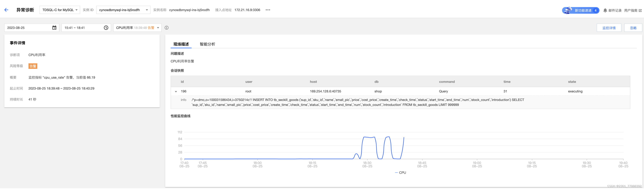This screenshot has height=189, width=644.
Task: Switch to the 智能分析 tab
Action: coord(207,44)
